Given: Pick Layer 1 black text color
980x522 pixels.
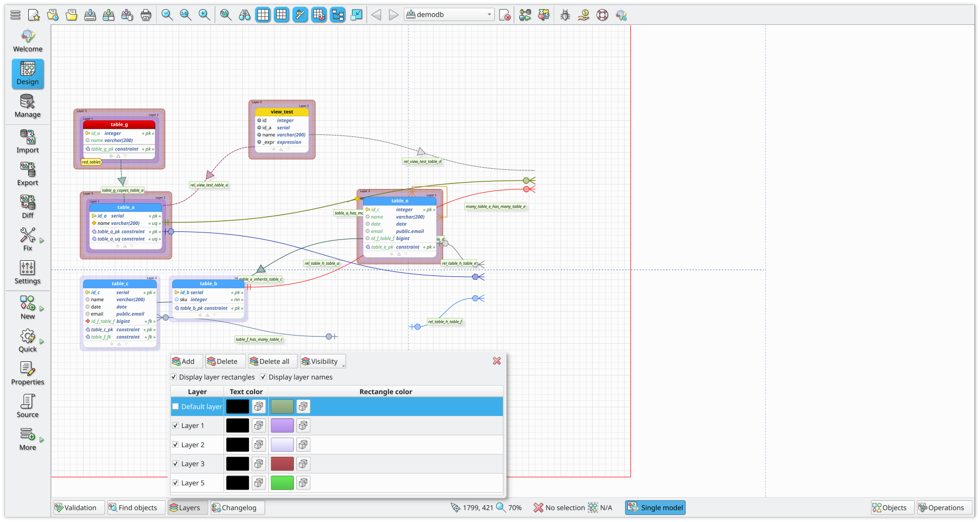Looking at the screenshot, I should pyautogui.click(x=238, y=425).
